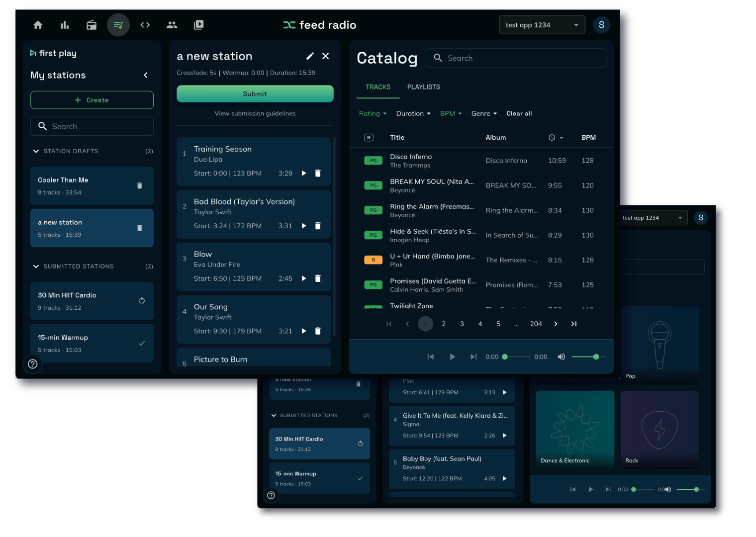Switch to the Playlists tab
The height and width of the screenshot is (537, 756).
coord(423,87)
